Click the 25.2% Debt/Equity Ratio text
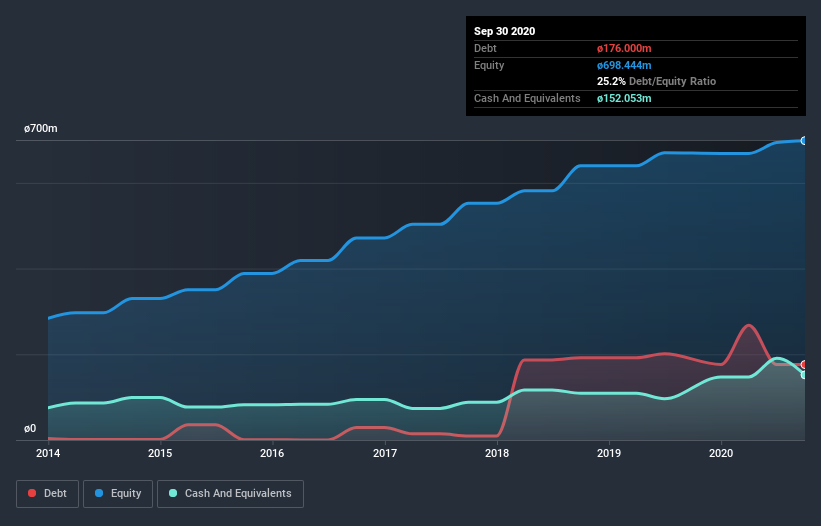Image resolution: width=821 pixels, height=526 pixels. (656, 81)
